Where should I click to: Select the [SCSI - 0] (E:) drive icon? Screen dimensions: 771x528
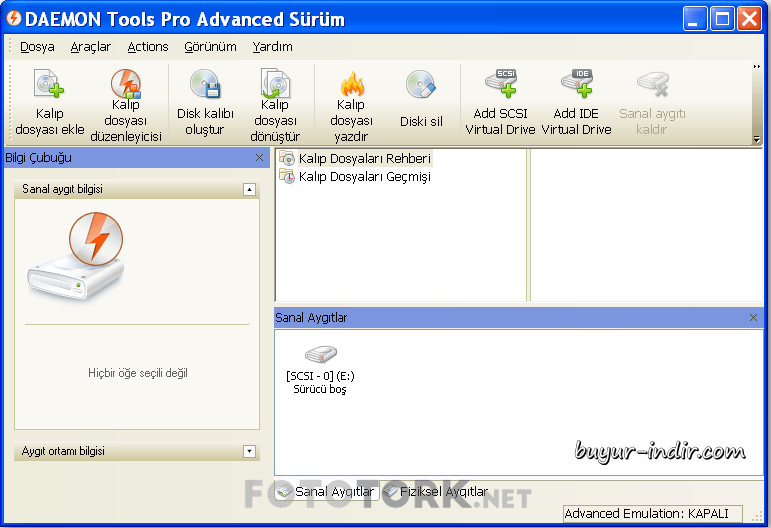pyautogui.click(x=321, y=353)
